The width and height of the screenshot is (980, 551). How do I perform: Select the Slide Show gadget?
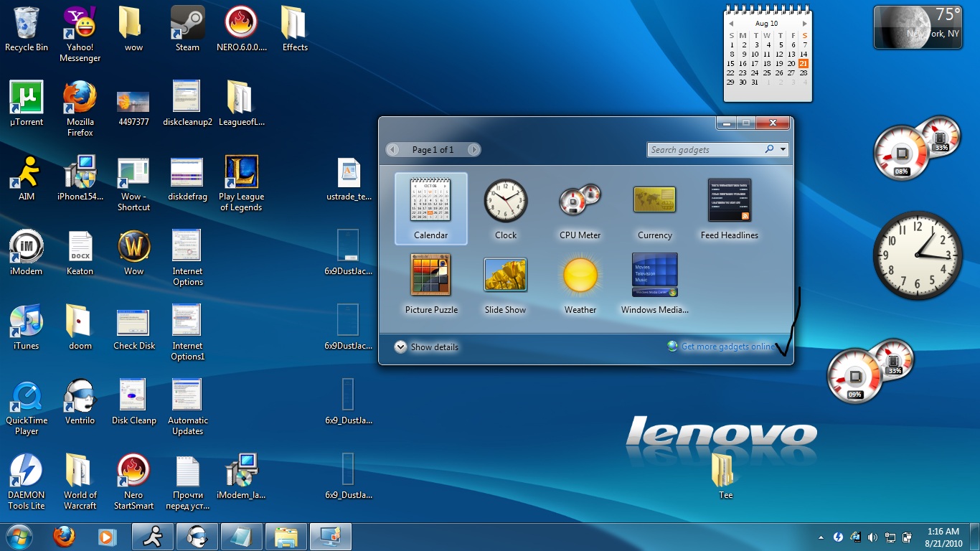(x=505, y=283)
